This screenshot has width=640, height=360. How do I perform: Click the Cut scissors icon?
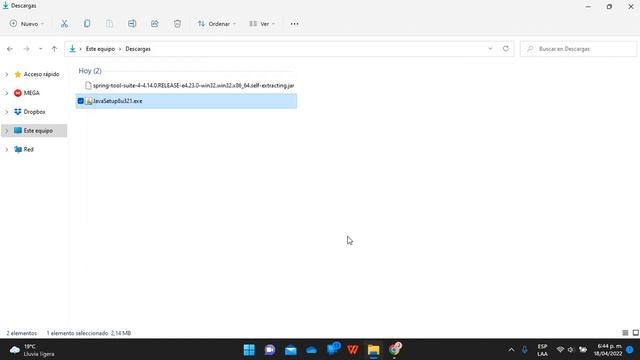click(x=64, y=24)
